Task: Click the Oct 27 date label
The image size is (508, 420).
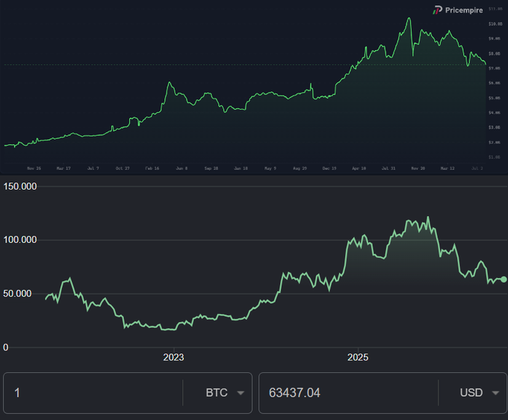Action: (123, 168)
